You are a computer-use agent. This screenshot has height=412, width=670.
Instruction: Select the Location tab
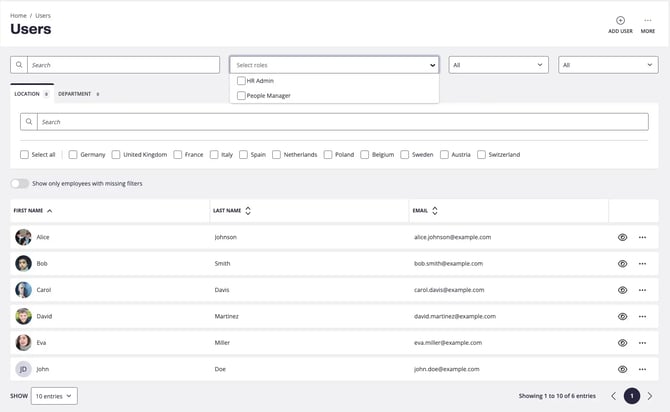(32, 94)
